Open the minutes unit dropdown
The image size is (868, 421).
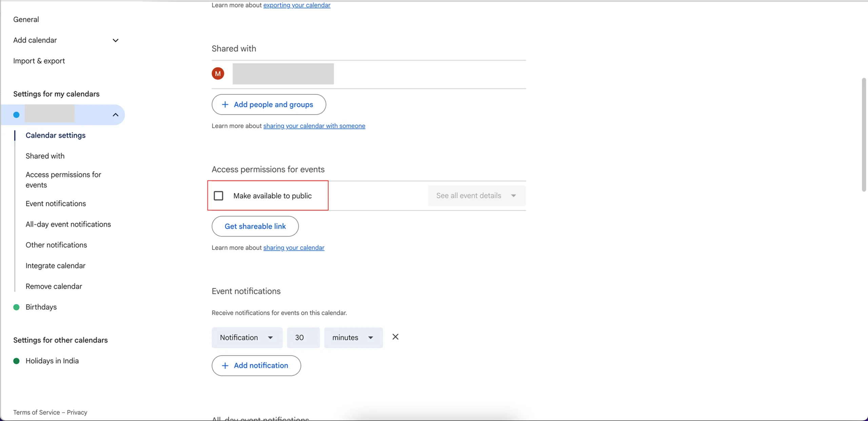(353, 337)
